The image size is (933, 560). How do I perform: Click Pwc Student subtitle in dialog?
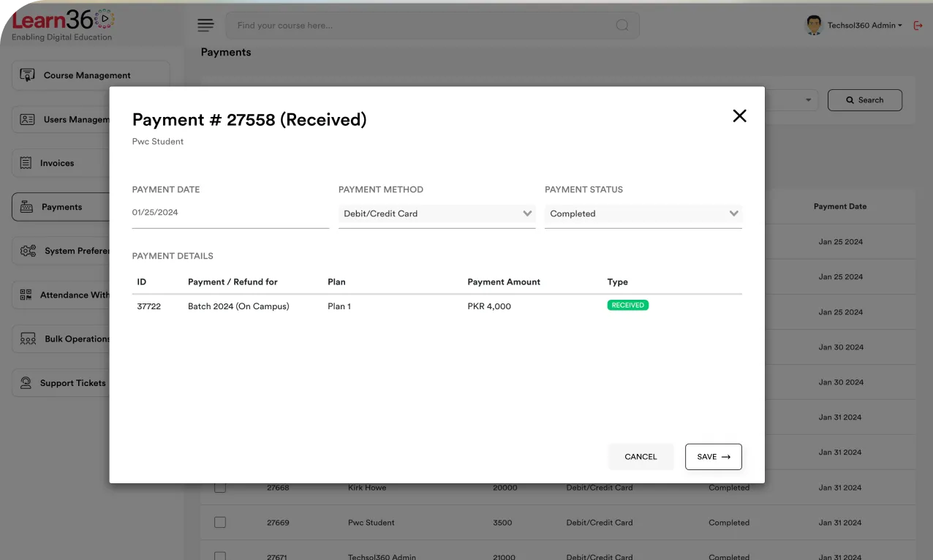click(158, 142)
